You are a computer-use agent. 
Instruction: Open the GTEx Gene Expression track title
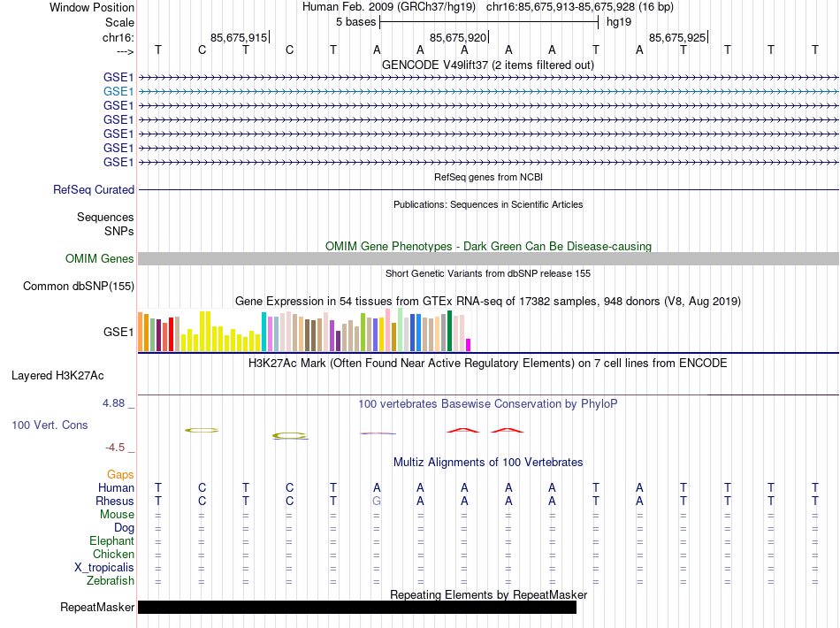(x=488, y=301)
